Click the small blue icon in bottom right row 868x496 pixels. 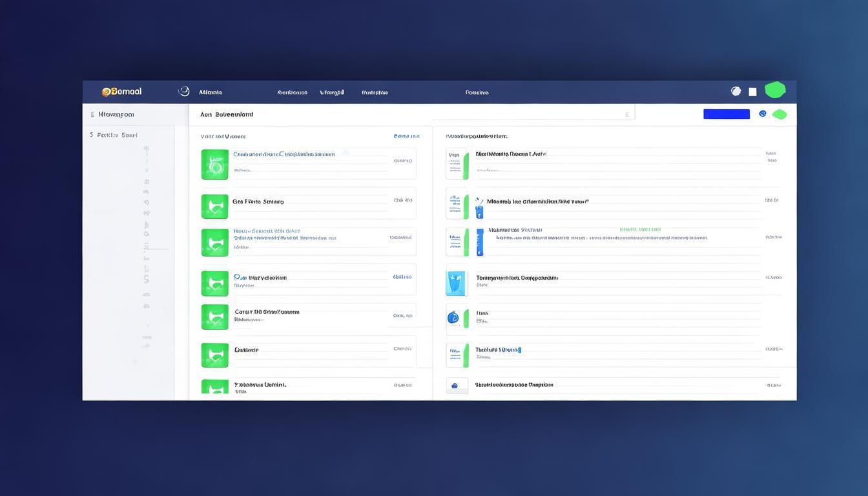coord(455,386)
